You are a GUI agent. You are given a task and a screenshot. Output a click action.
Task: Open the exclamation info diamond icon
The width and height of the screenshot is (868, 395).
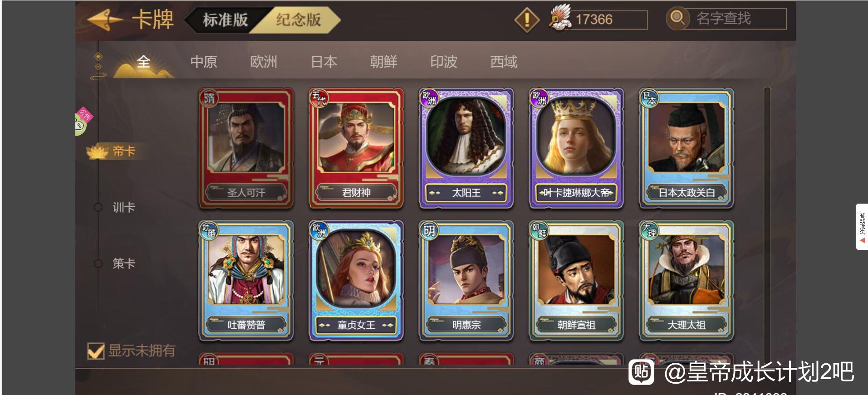click(x=526, y=20)
